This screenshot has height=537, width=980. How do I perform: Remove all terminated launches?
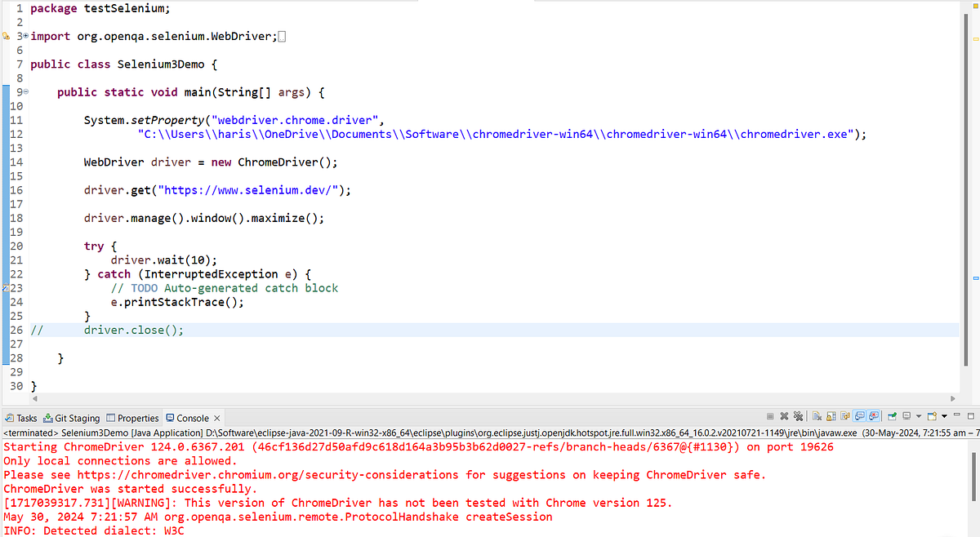798,417
